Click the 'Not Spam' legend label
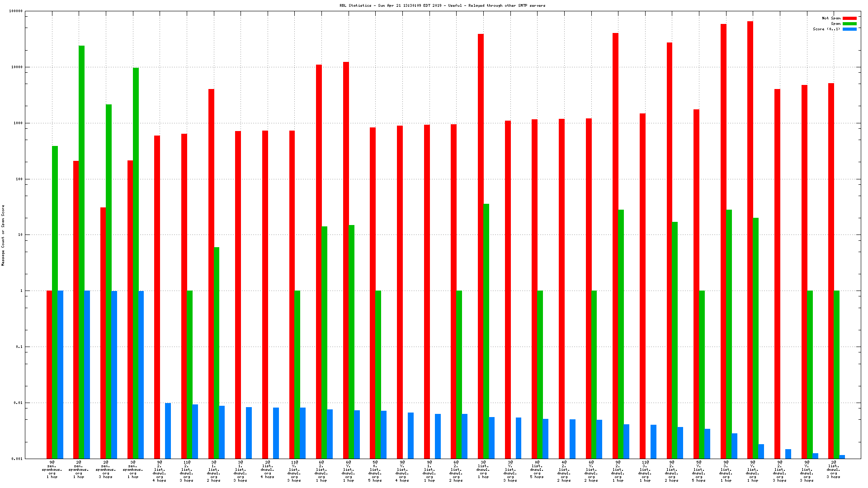 pyautogui.click(x=831, y=18)
